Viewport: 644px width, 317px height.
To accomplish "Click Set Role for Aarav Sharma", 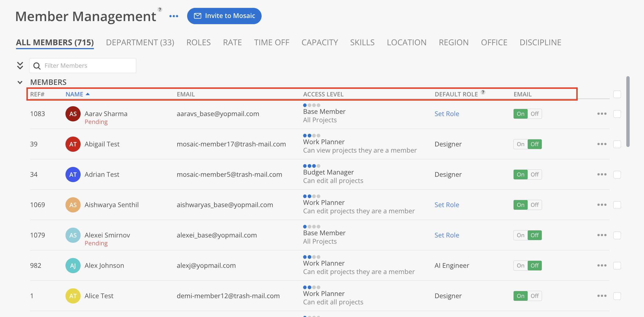I will [447, 114].
